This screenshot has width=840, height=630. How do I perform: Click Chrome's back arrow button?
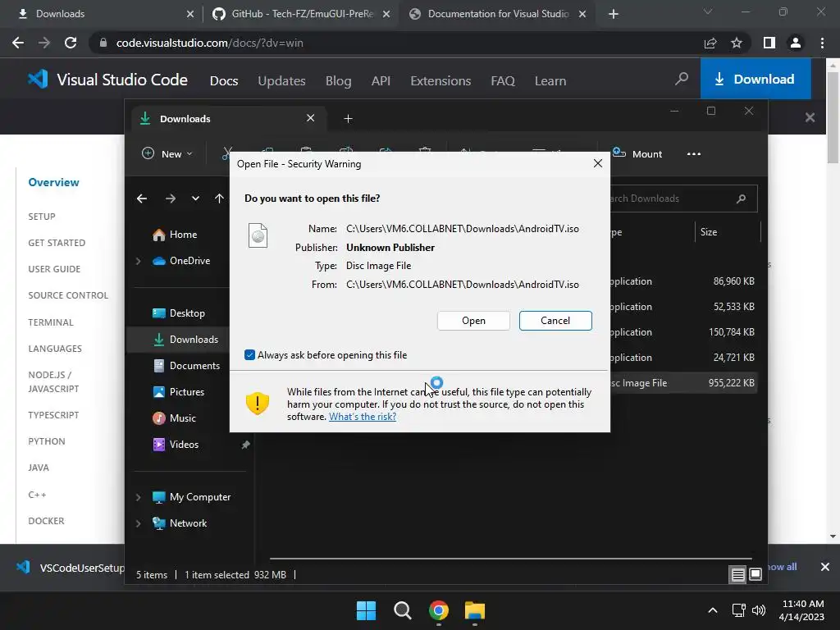(18, 43)
